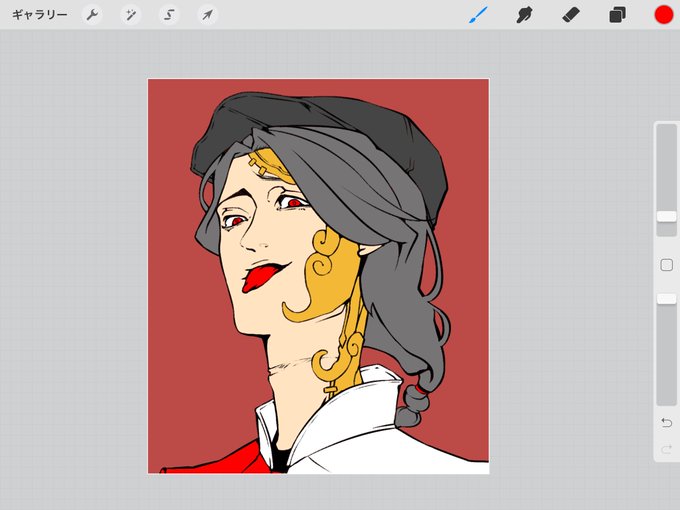Activate the Selection S-shaped tool
This screenshot has height=510, width=680.
pos(169,15)
